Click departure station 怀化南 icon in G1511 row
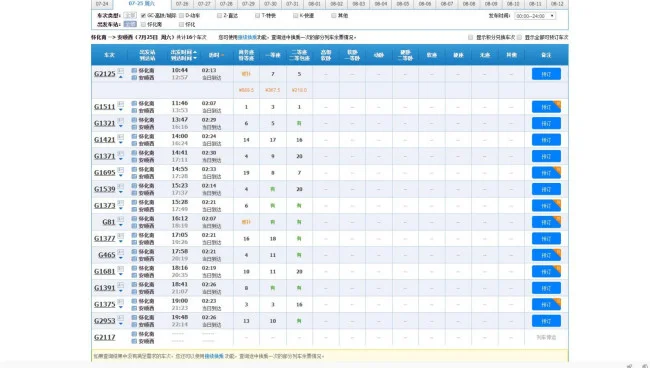650x368 pixels. pos(134,103)
